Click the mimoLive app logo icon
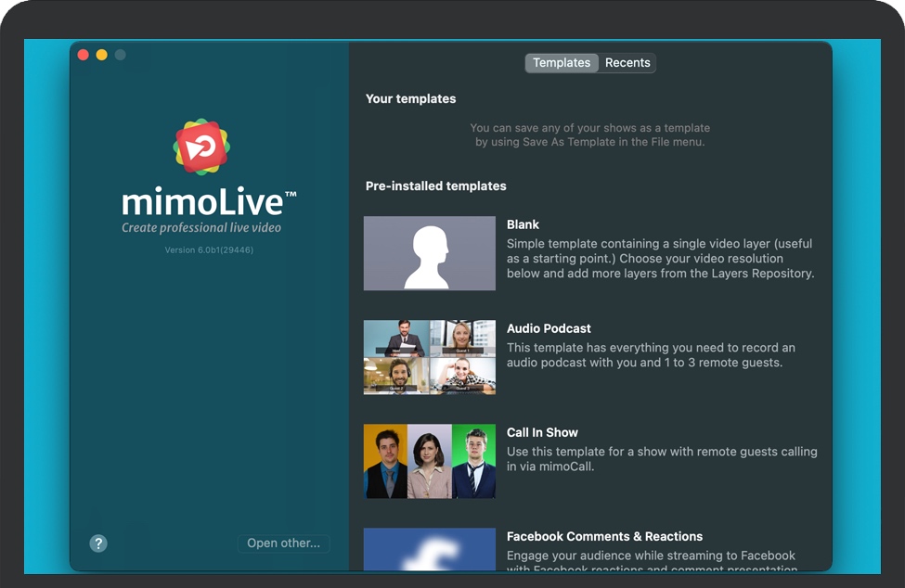 tap(201, 147)
